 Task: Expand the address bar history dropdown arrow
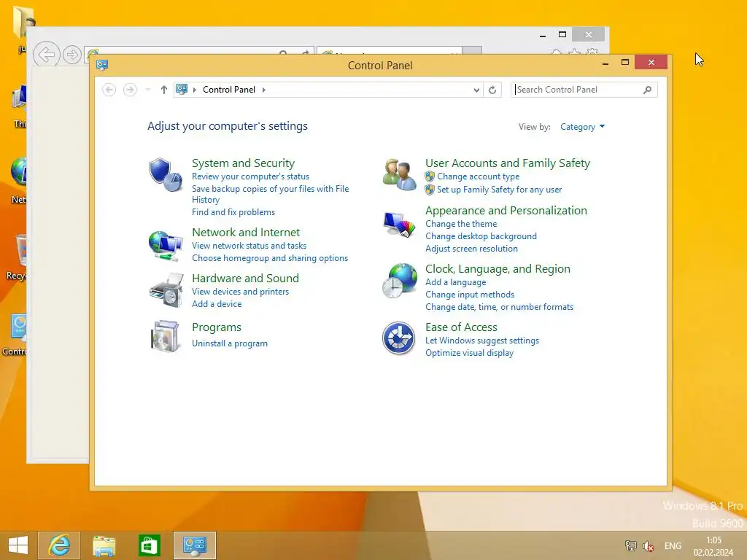[476, 90]
